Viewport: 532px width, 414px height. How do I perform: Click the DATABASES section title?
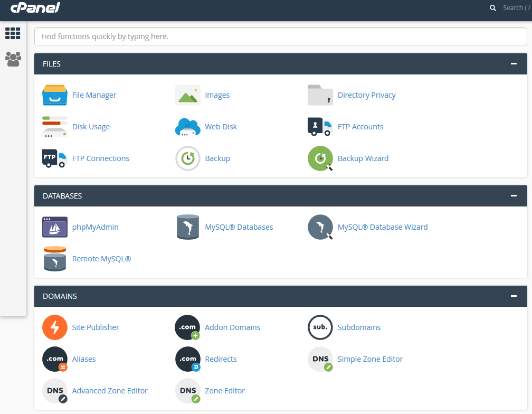point(62,196)
